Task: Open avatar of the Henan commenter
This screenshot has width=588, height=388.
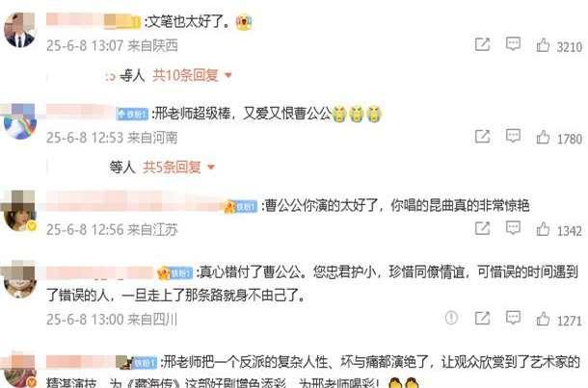Action: (20, 121)
